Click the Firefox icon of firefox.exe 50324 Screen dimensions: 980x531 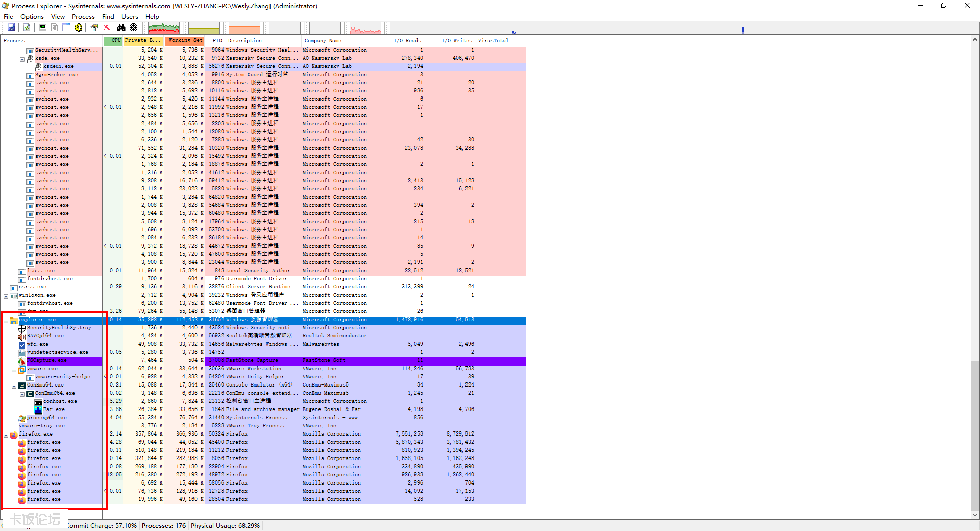click(x=14, y=435)
